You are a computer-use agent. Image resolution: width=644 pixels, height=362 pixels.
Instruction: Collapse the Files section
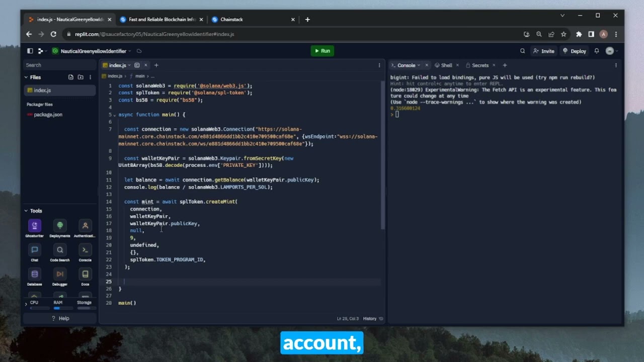(x=26, y=77)
